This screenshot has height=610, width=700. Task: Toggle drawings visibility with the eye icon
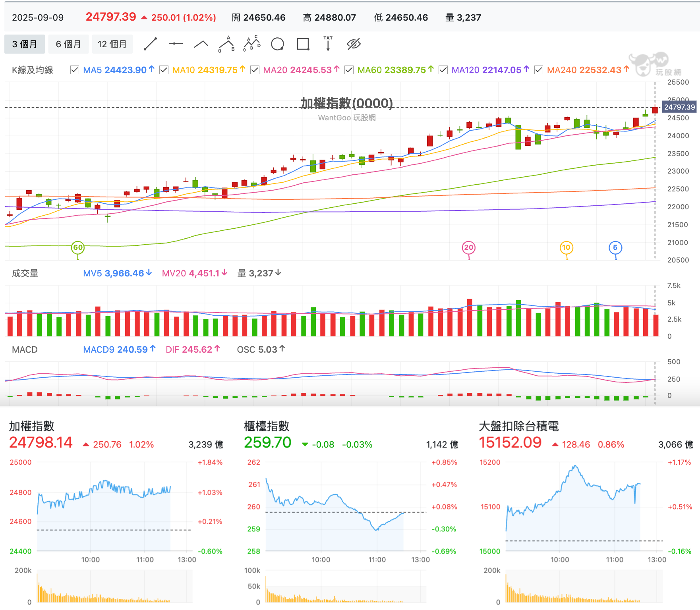click(x=354, y=44)
